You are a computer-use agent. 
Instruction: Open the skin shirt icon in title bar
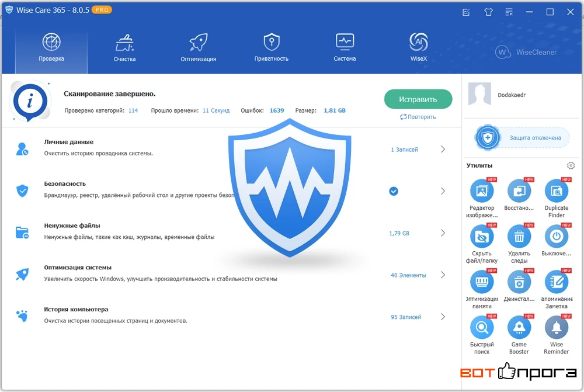488,12
